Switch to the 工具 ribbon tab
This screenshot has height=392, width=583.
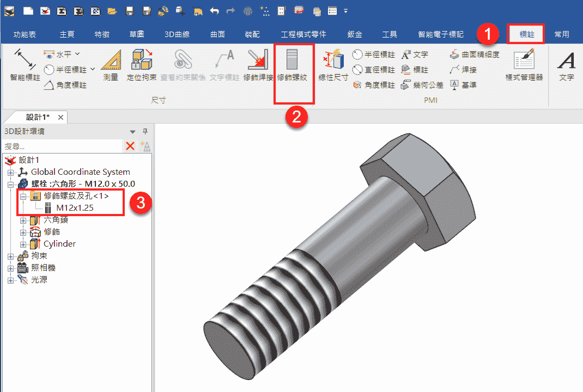click(390, 34)
